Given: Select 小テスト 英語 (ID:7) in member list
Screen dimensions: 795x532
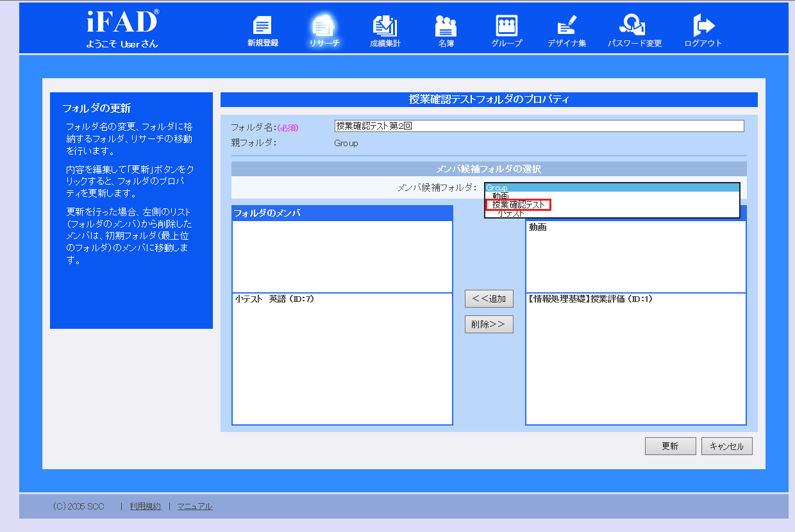Looking at the screenshot, I should click(274, 299).
